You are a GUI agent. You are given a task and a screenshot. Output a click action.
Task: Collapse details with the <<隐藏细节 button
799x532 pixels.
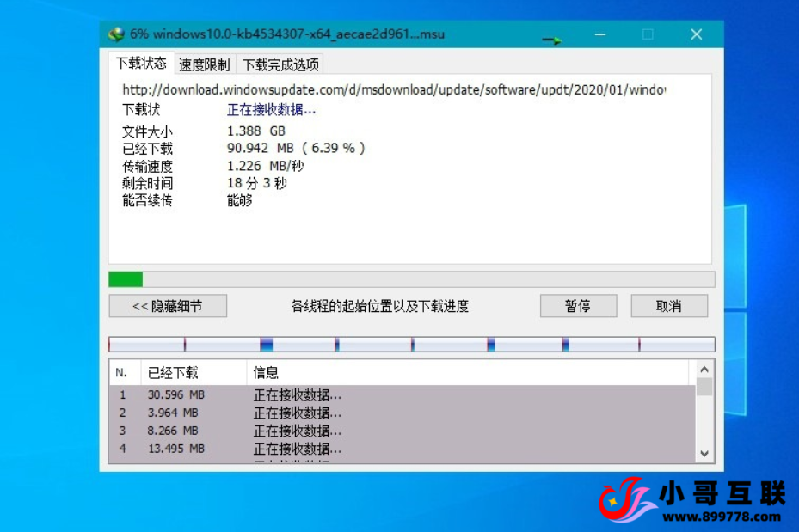coord(168,305)
